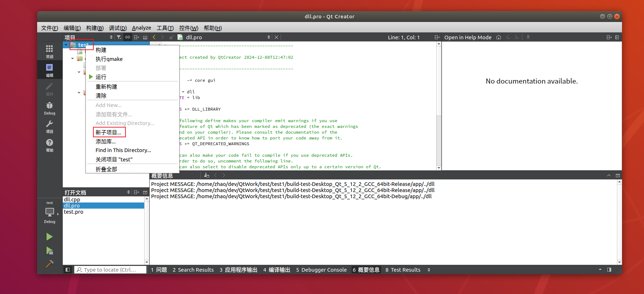644x294 pixels.
Task: Choose 关闭项目 "test" in the context menu
Action: (x=132, y=160)
